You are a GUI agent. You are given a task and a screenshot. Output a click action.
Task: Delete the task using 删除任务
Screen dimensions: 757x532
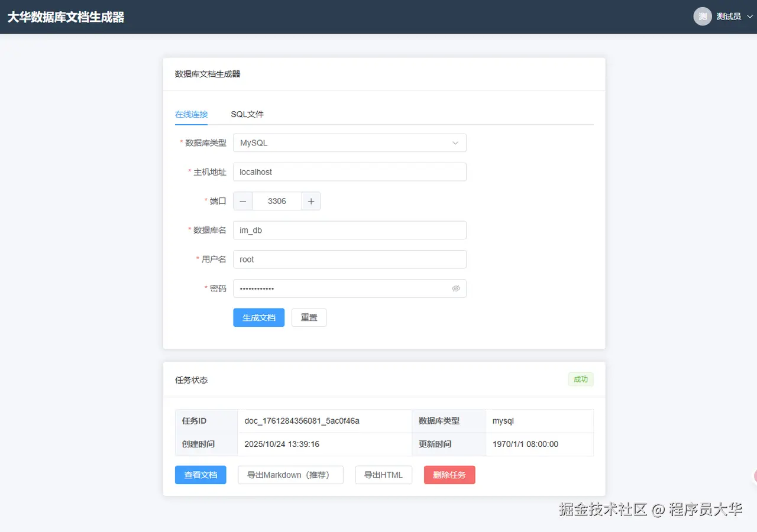point(449,475)
